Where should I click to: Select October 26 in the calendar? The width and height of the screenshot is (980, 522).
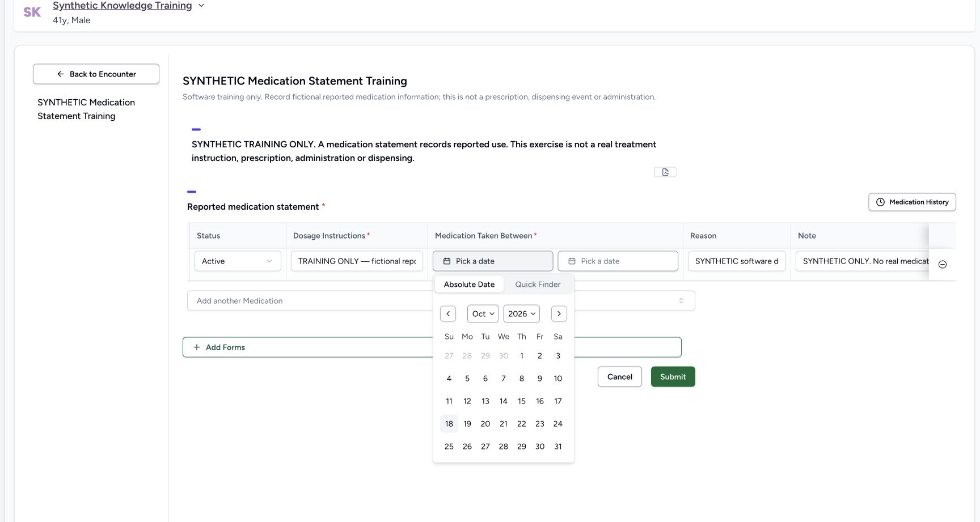point(467,447)
